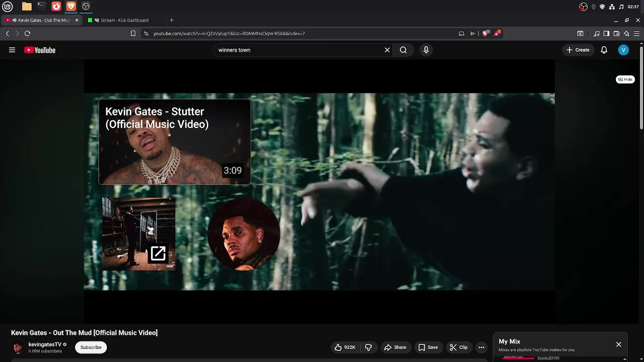Open the round channel avatar end card
The width and height of the screenshot is (644, 362).
pyautogui.click(x=244, y=234)
